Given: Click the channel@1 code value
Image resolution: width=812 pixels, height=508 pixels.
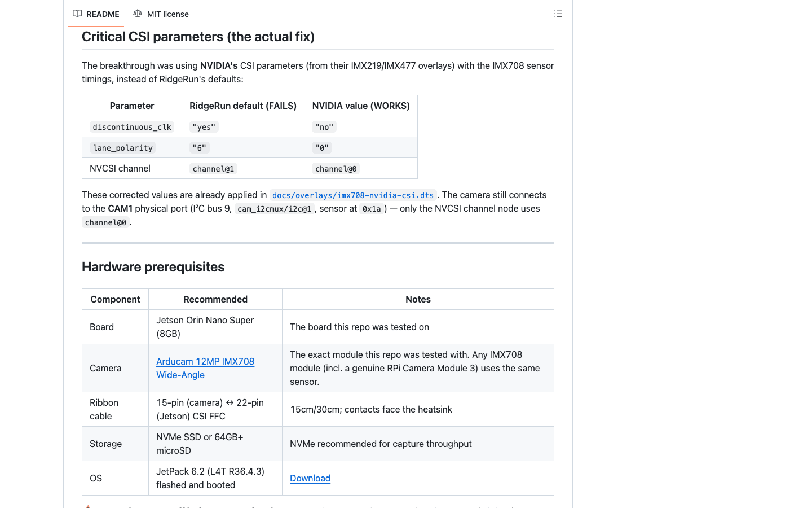Looking at the screenshot, I should coord(213,169).
